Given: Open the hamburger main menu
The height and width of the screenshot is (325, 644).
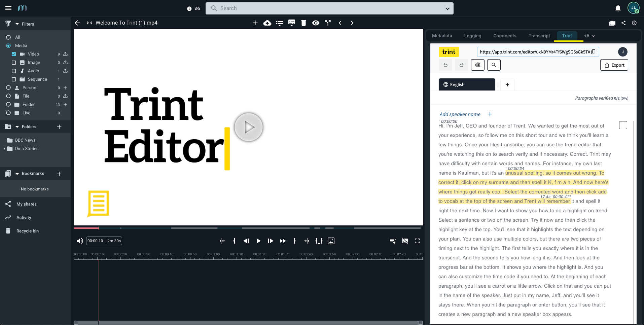Looking at the screenshot, I should (x=8, y=8).
